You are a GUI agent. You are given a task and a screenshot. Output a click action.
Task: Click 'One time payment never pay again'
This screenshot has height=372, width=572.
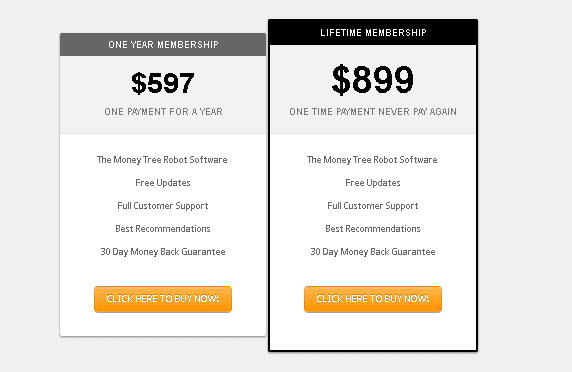(x=373, y=112)
